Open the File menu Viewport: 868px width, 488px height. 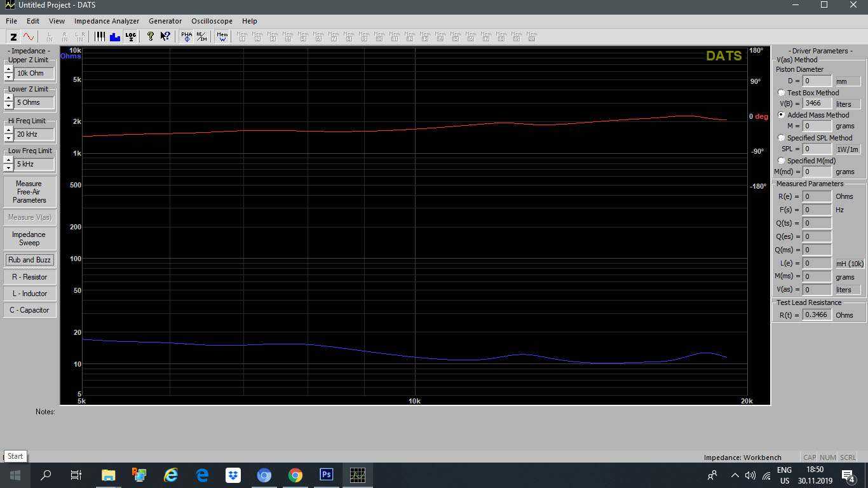tap(11, 21)
